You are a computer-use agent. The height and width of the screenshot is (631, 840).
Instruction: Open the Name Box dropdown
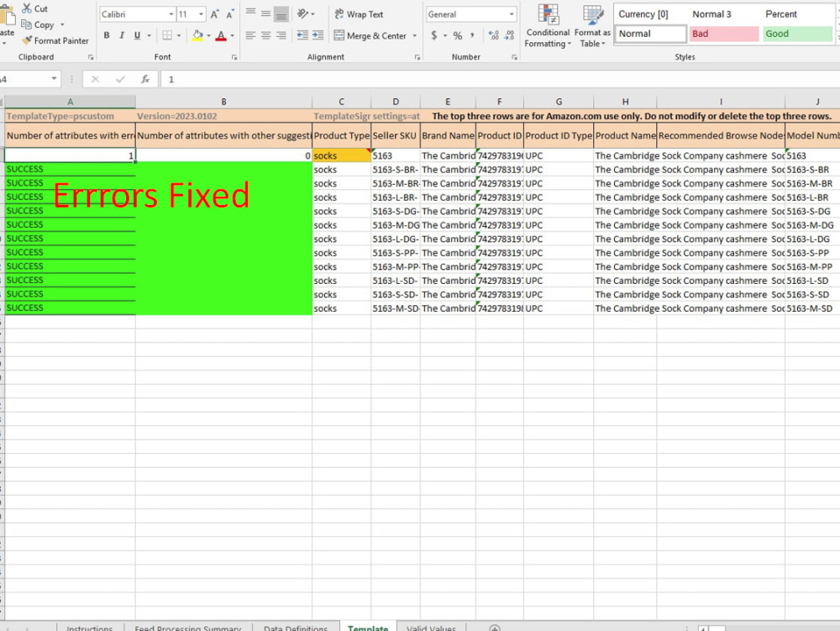54,79
